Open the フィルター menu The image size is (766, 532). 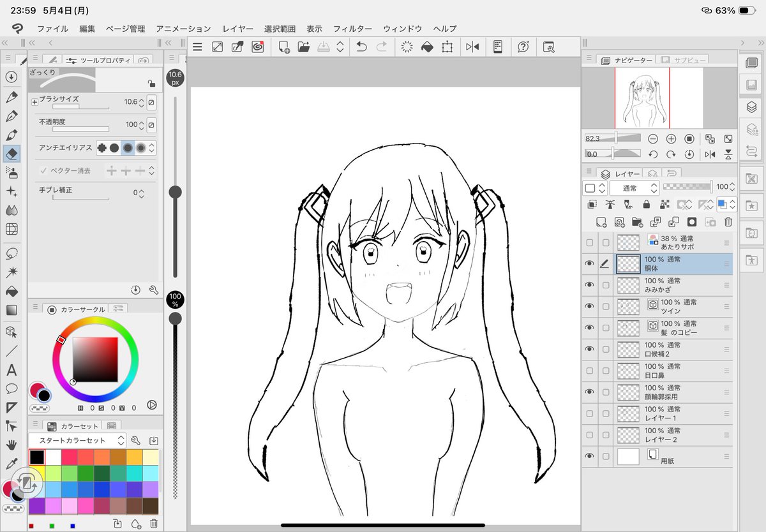click(352, 29)
